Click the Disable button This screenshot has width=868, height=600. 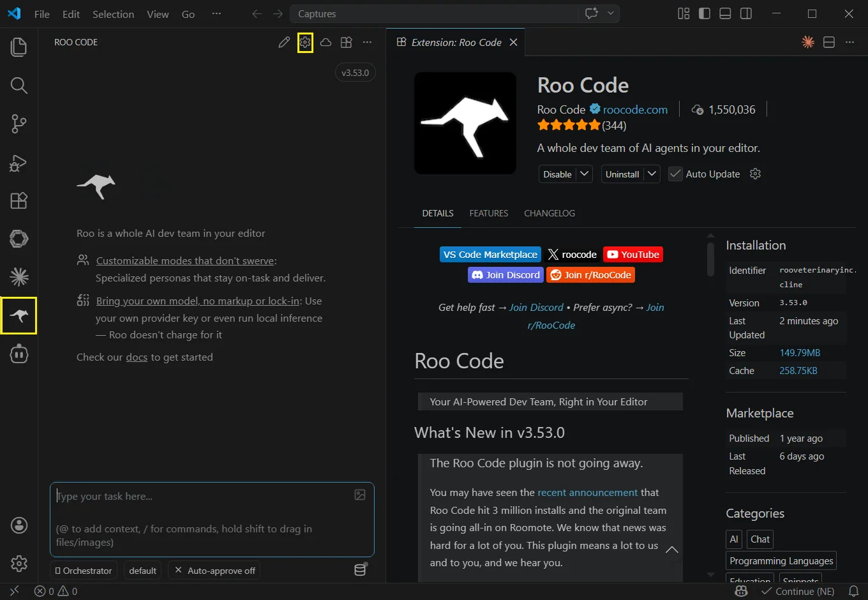(557, 174)
